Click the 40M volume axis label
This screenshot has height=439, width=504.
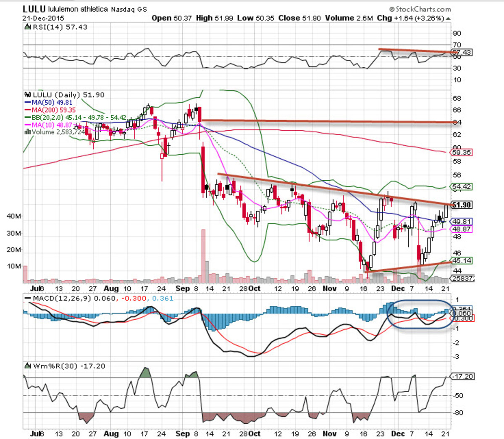[14, 216]
